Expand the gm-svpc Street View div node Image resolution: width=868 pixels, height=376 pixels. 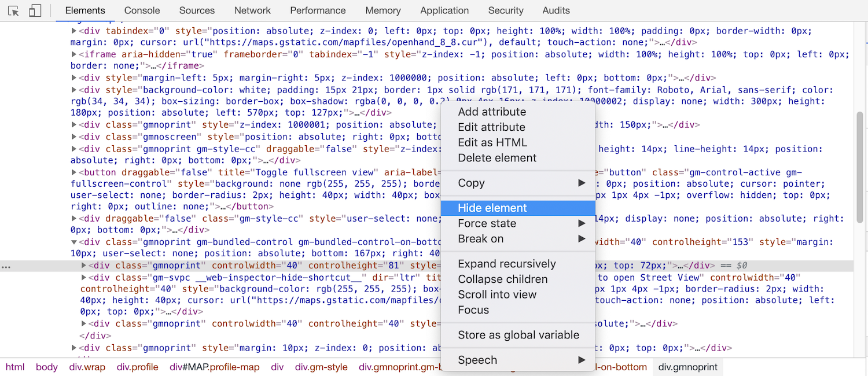tap(84, 278)
